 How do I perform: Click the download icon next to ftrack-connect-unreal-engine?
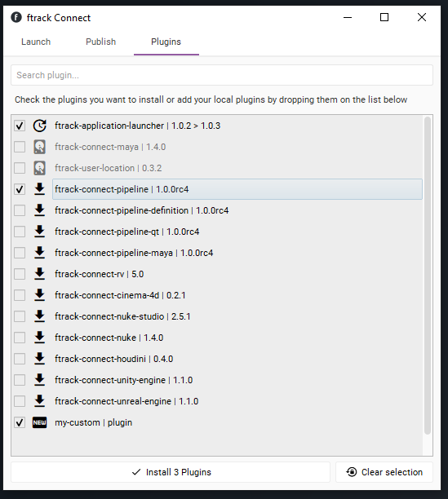39,401
